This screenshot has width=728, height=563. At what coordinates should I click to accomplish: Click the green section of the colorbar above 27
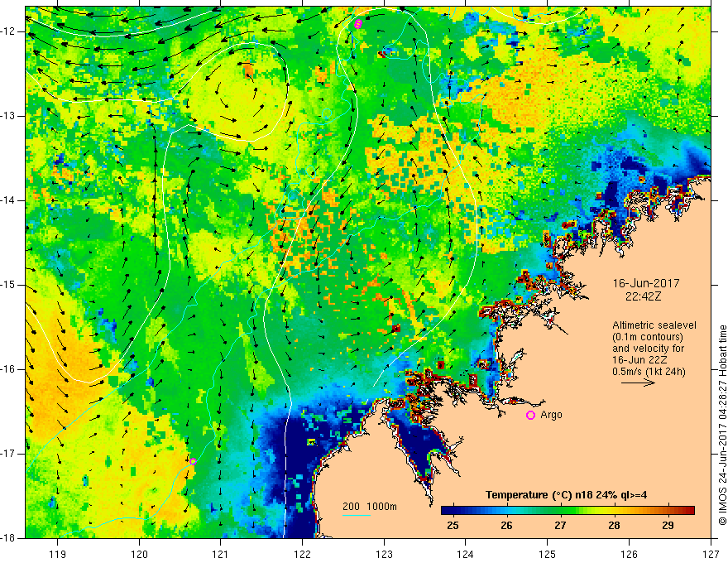tap(560, 511)
